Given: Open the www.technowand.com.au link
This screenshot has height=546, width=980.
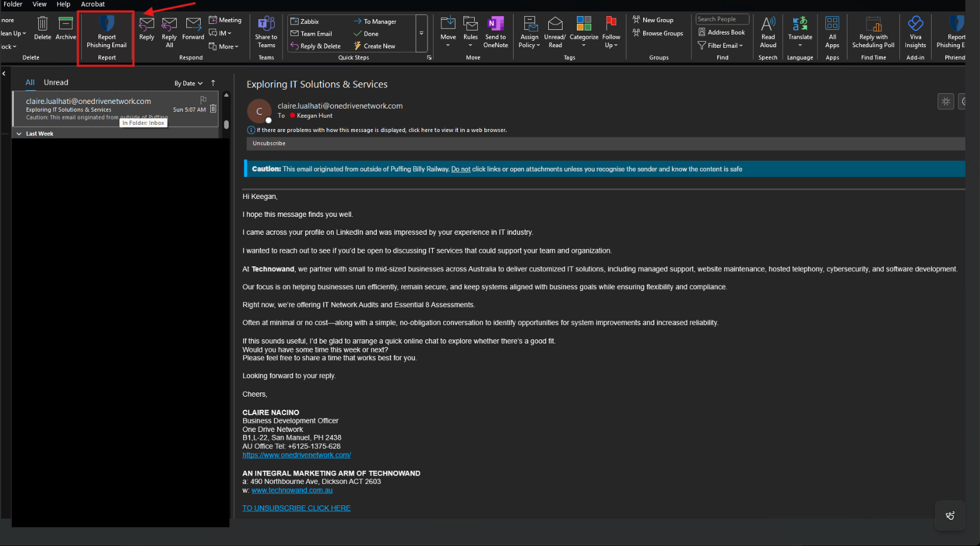Looking at the screenshot, I should coord(292,490).
